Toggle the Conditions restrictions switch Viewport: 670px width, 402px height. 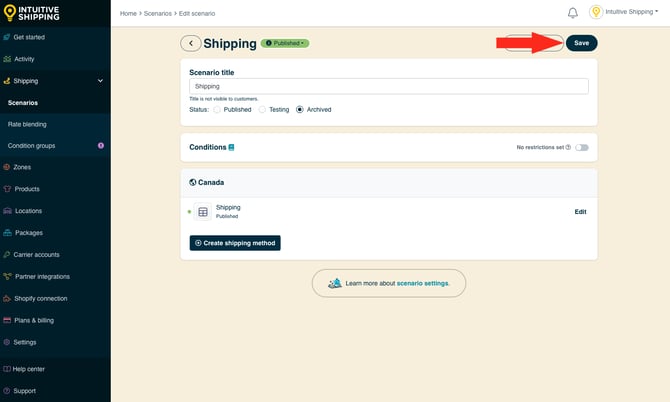[582, 147]
